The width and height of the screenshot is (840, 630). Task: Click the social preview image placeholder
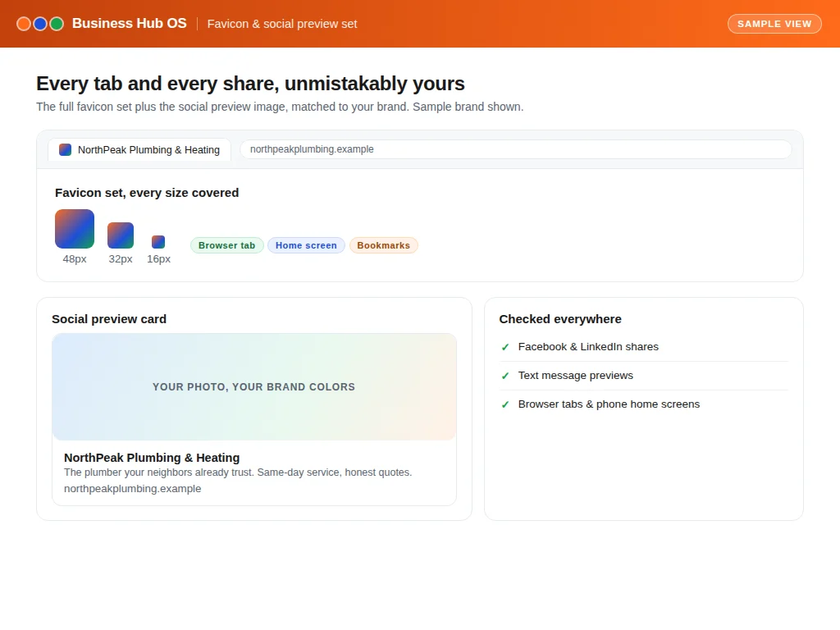tap(254, 387)
